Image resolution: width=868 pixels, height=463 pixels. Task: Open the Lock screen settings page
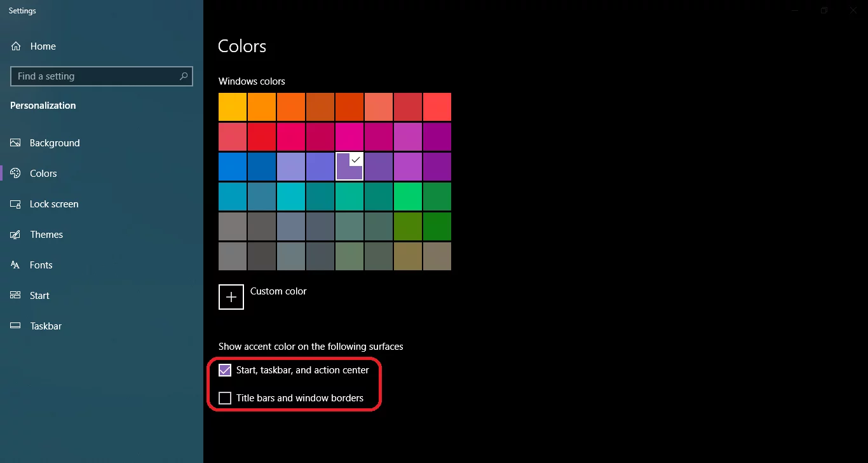54,204
